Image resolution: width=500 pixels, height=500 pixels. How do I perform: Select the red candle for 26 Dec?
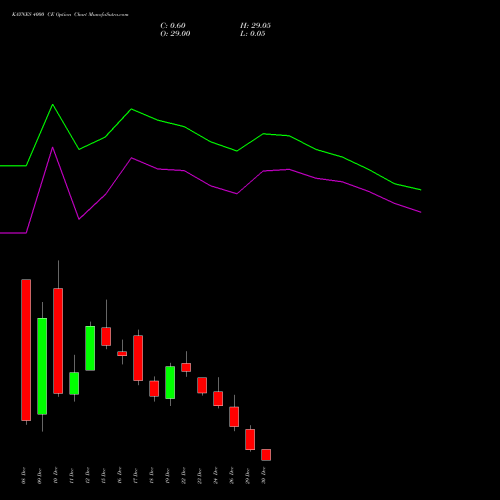pos(234,417)
